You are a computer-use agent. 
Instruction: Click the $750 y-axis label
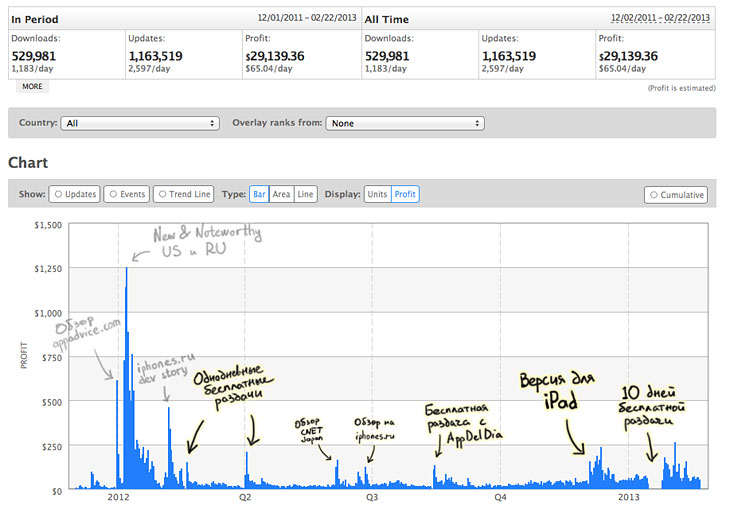click(x=52, y=358)
